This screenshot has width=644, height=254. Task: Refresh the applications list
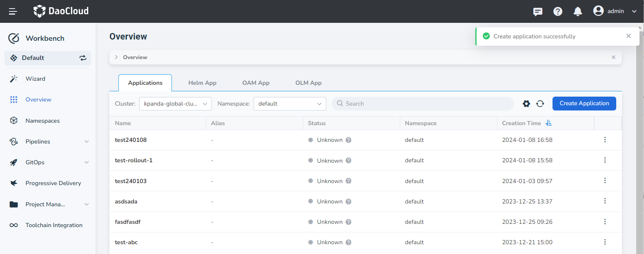pyautogui.click(x=540, y=104)
